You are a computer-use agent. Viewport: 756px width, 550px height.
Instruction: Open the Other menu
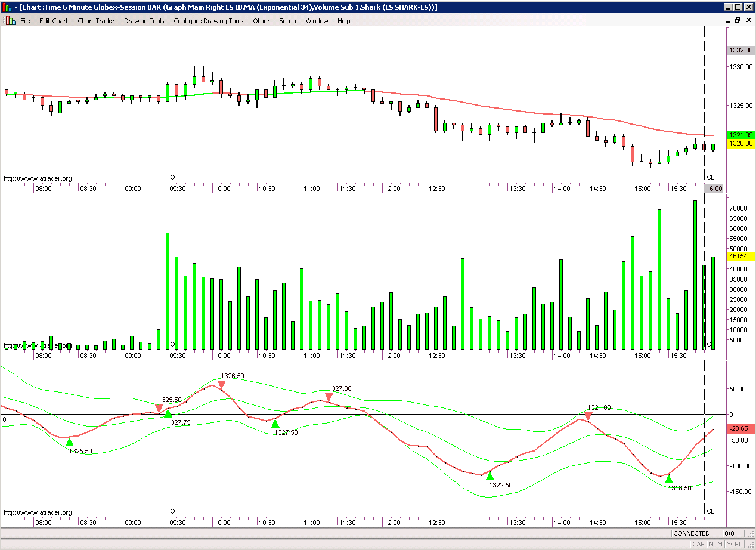point(261,21)
